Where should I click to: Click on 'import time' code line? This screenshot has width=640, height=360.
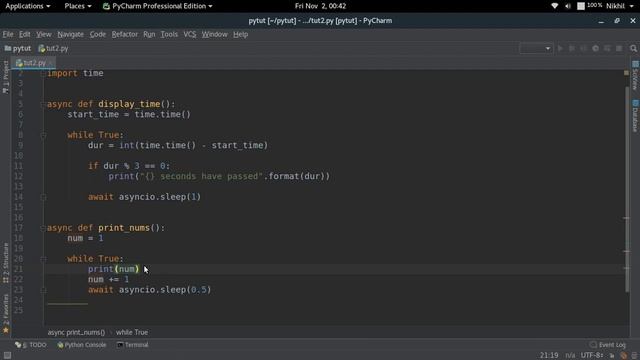tap(75, 73)
